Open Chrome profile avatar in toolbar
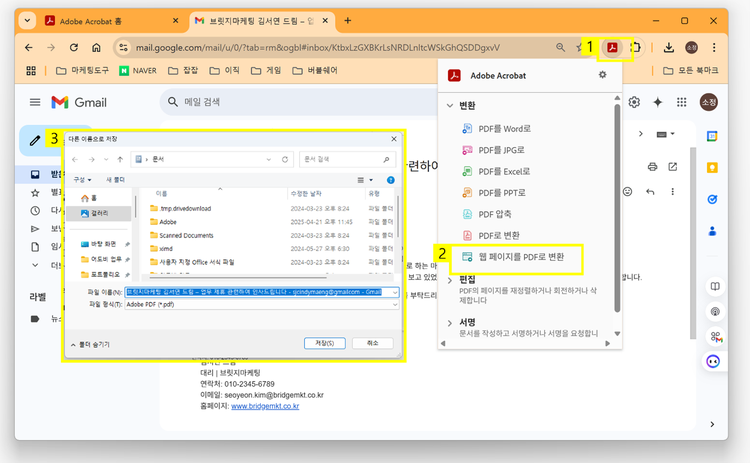This screenshot has height=463, width=750. click(691, 47)
